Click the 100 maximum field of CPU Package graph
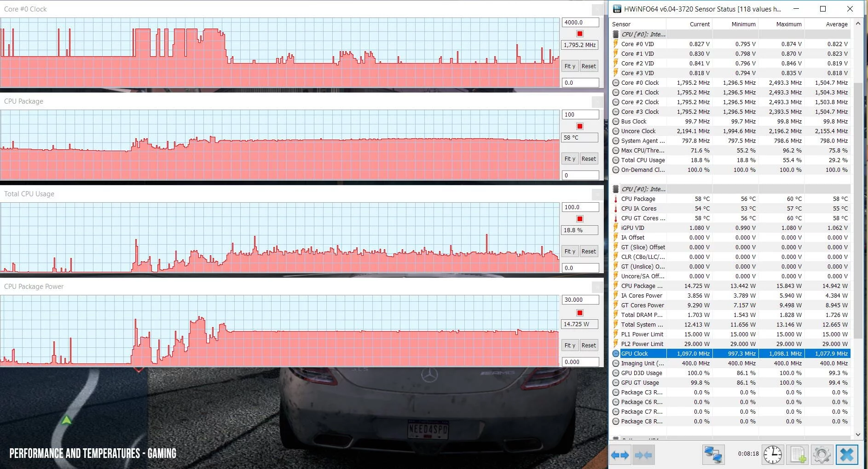 580,114
